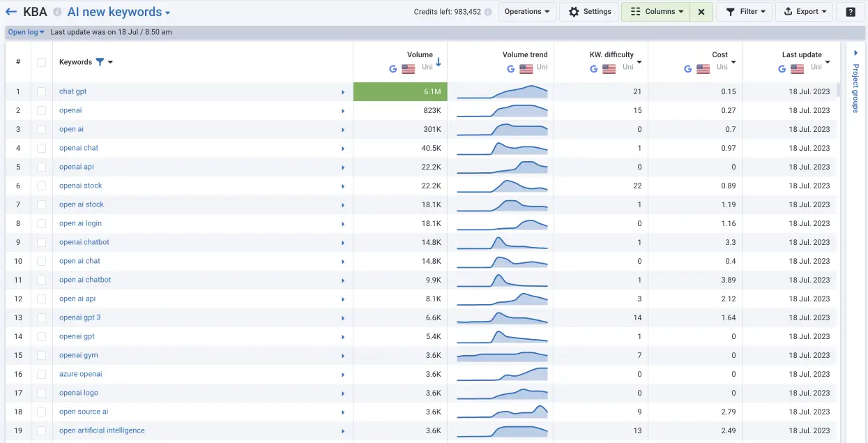Select the checkbox for openai api row

pyautogui.click(x=42, y=167)
